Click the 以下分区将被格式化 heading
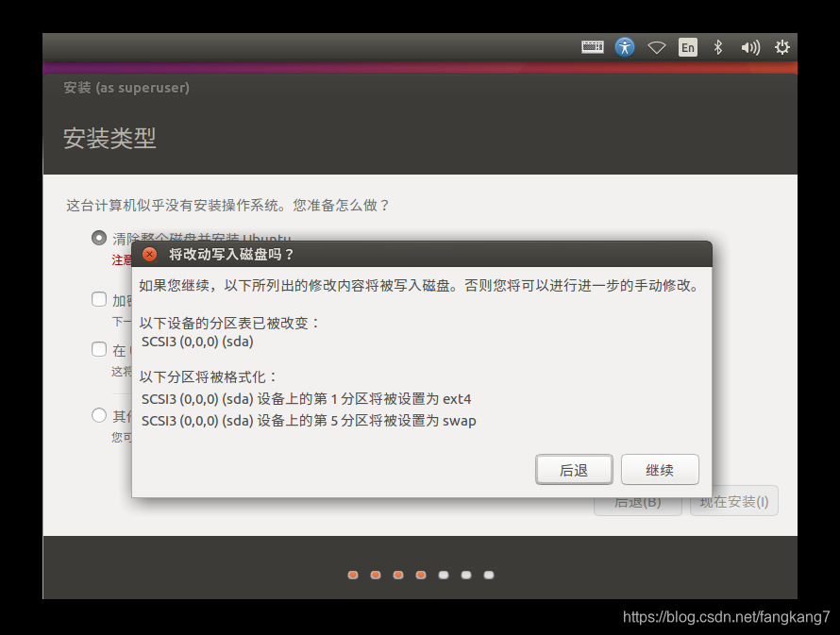The width and height of the screenshot is (840, 635). point(209,376)
